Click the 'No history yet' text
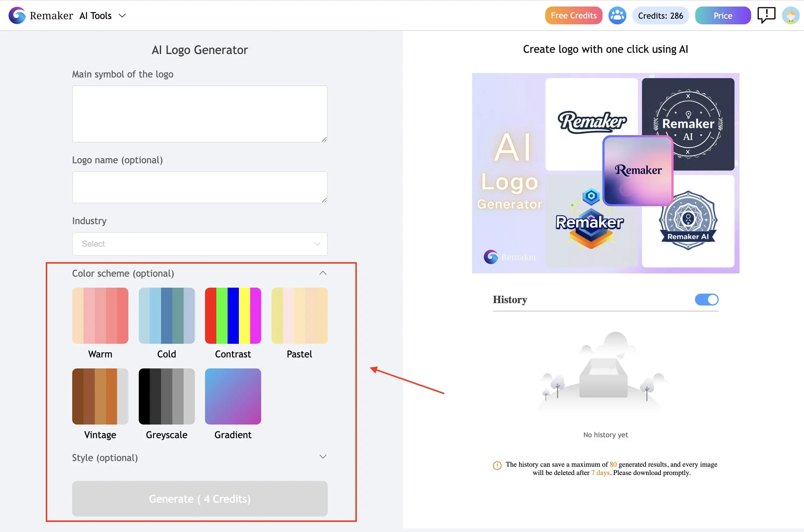The image size is (804, 532). click(605, 435)
